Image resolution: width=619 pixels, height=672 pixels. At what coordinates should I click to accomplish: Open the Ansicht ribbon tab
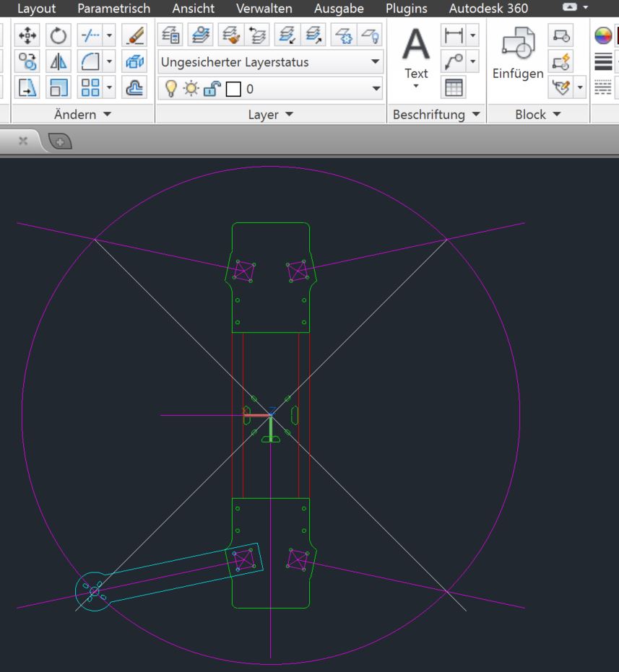[x=192, y=9]
